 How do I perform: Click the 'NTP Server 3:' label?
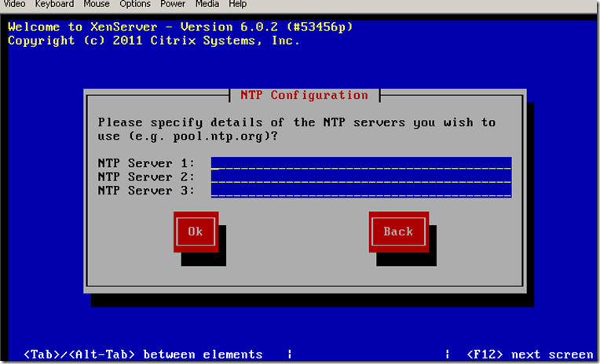pos(146,191)
